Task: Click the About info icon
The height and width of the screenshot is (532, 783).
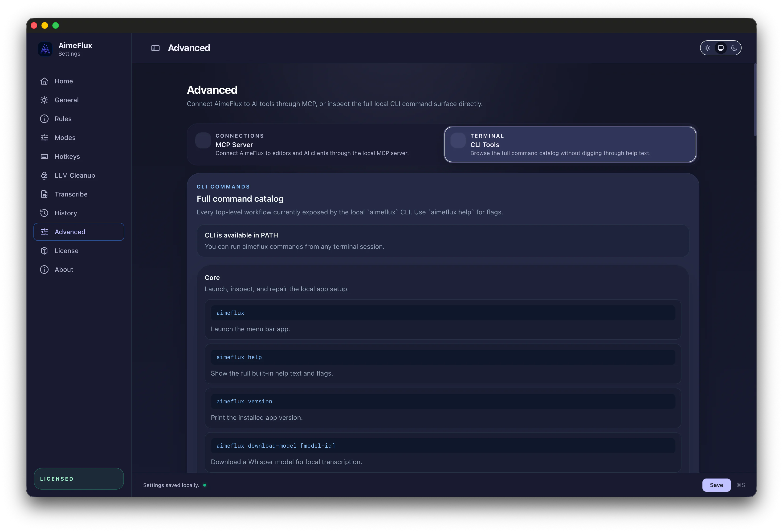Action: 44,270
